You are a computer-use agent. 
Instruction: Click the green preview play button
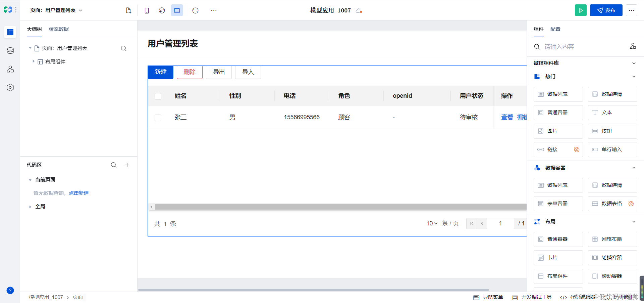point(581,10)
